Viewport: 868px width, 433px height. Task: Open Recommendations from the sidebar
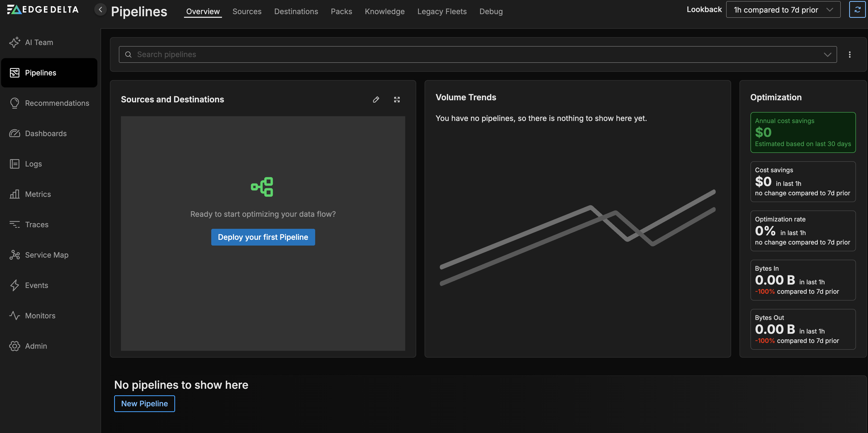coord(57,103)
